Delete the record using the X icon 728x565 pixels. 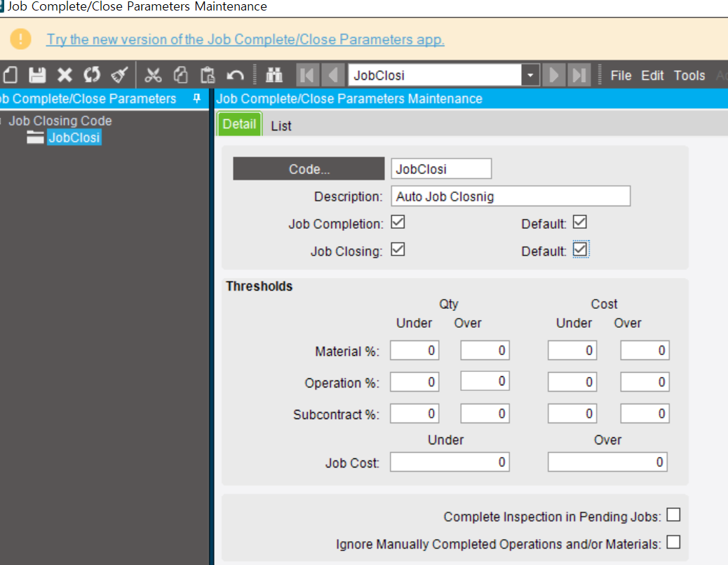click(64, 74)
